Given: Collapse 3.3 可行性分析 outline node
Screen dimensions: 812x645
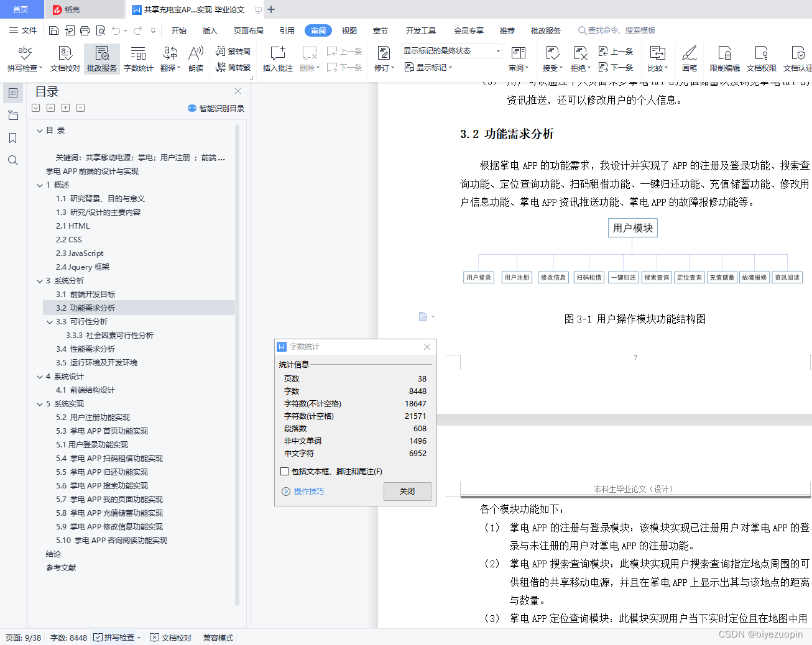Looking at the screenshot, I should [50, 322].
